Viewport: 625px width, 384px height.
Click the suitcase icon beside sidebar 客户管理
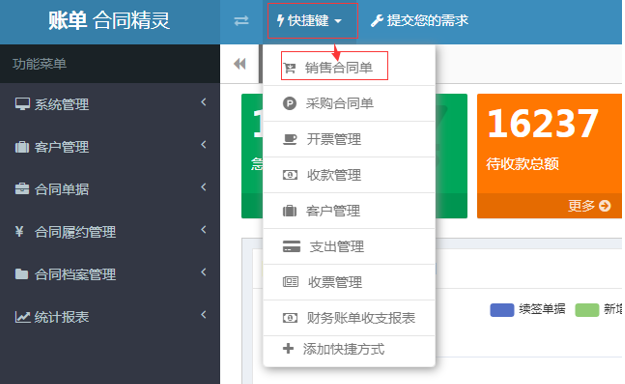tap(22, 147)
